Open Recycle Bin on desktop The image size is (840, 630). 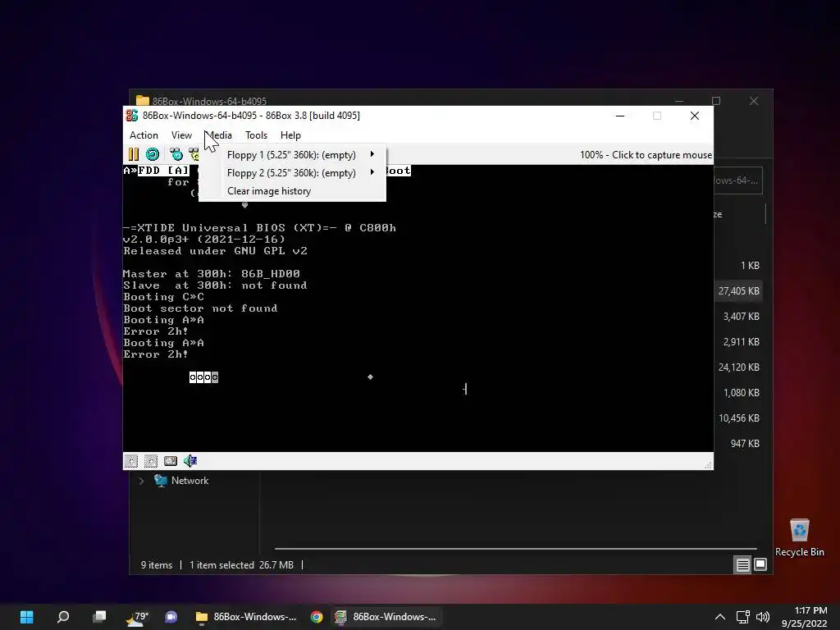pyautogui.click(x=799, y=538)
